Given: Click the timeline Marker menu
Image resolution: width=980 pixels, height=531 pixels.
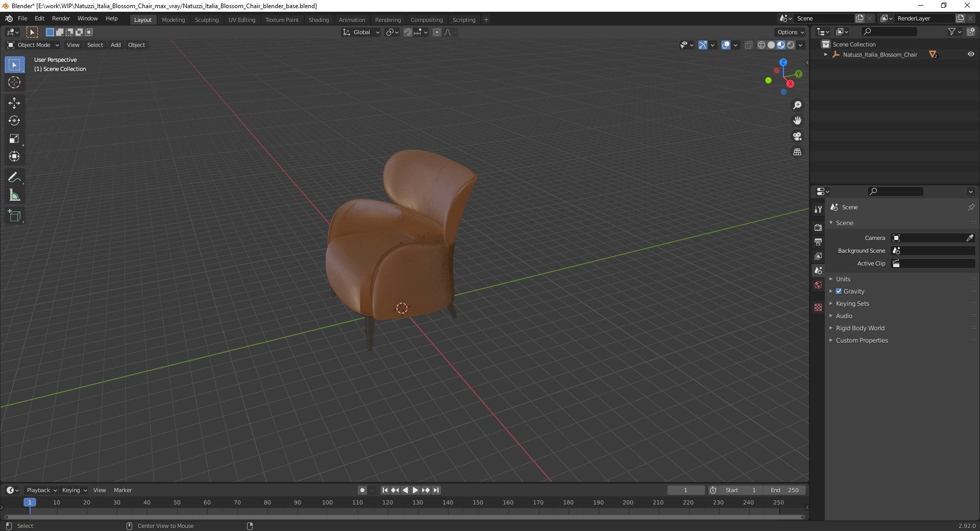Looking at the screenshot, I should (x=122, y=490).
